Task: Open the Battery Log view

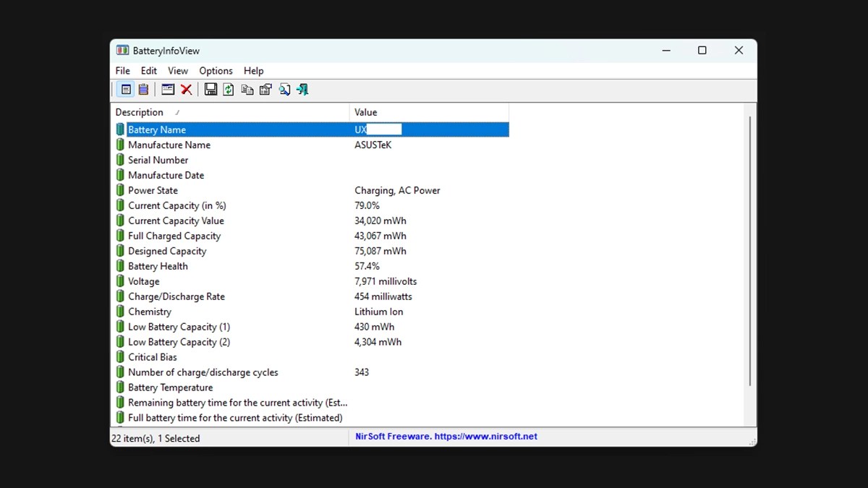Action: 143,89
